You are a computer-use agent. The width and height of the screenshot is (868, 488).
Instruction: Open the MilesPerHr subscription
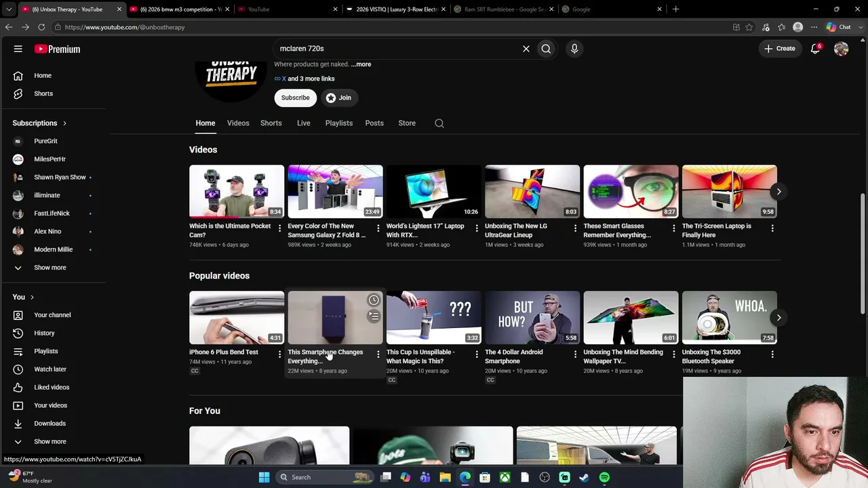50,159
